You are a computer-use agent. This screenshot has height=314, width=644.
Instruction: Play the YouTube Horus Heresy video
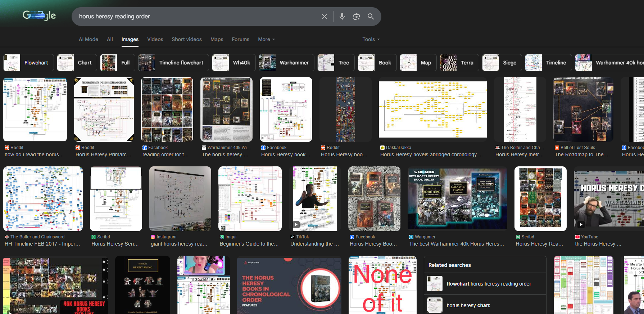click(609, 199)
